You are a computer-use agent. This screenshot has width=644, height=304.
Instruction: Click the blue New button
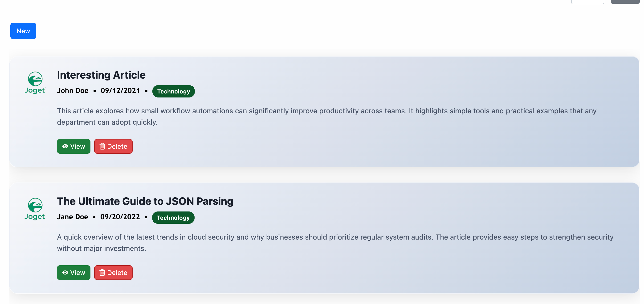pyautogui.click(x=23, y=31)
